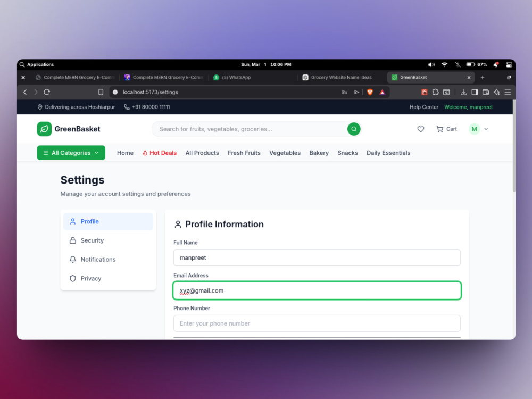Select the Profile settings section
Viewport: 532px width, 399px height.
click(108, 221)
